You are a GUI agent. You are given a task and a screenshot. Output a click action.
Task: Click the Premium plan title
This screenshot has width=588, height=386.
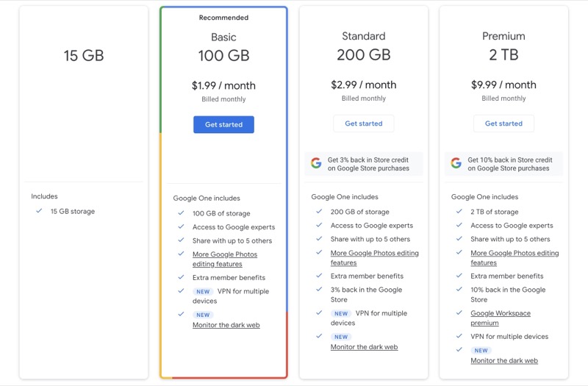pyautogui.click(x=503, y=36)
